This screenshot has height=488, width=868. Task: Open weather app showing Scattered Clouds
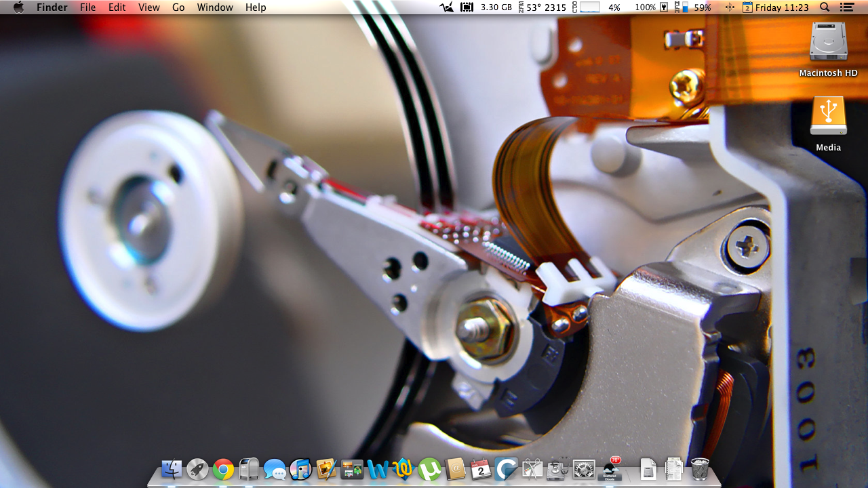pyautogui.click(x=611, y=468)
